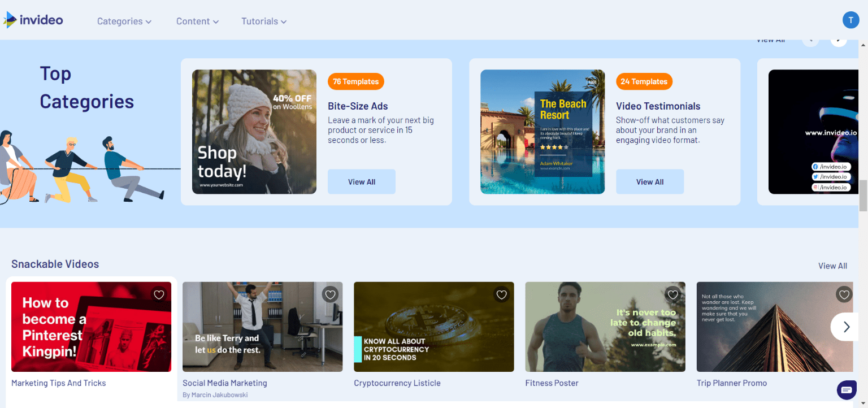Open the user profile avatar "T"

[850, 20]
